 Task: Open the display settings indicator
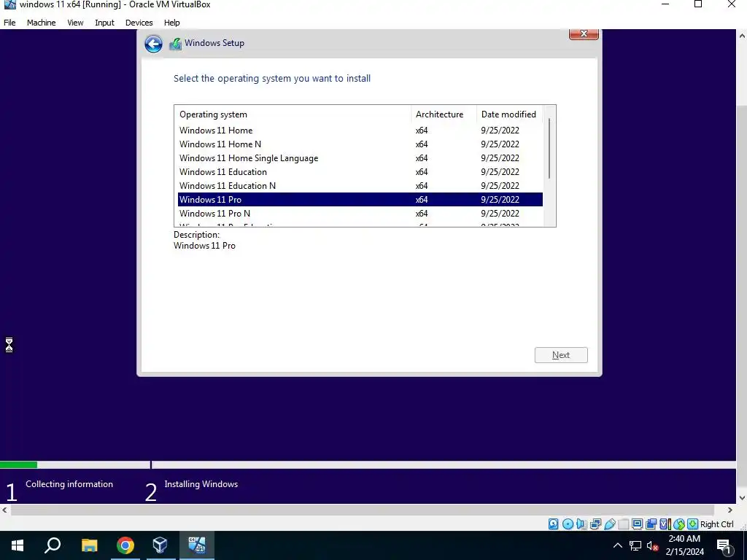(637, 524)
